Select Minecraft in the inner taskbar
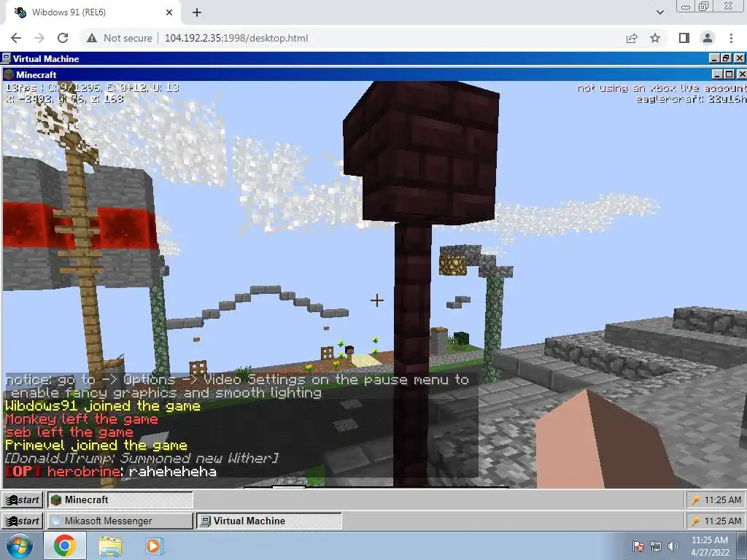 click(120, 499)
